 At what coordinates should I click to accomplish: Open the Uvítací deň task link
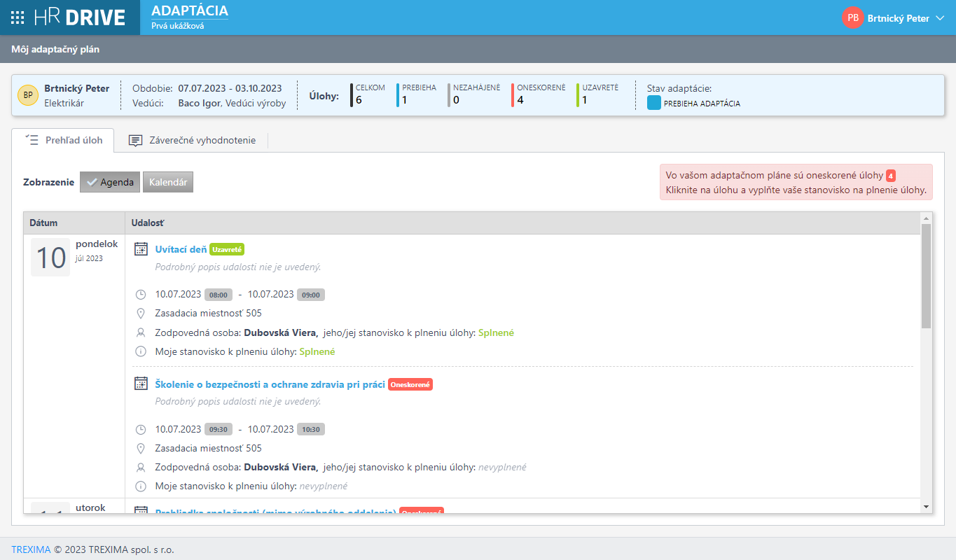181,249
